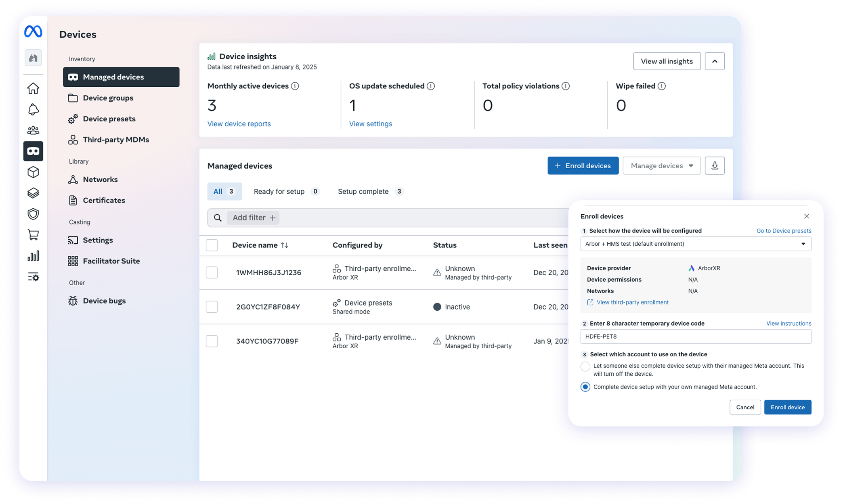Click the people group icon in rail

click(x=33, y=130)
